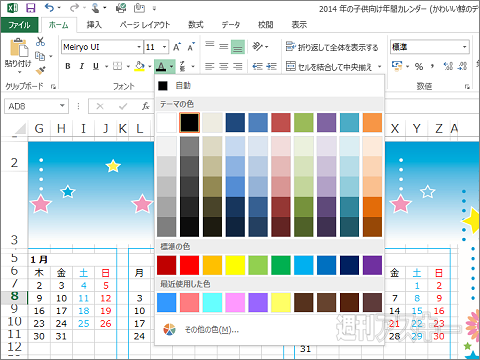Align text to middle icon

pos(223,47)
